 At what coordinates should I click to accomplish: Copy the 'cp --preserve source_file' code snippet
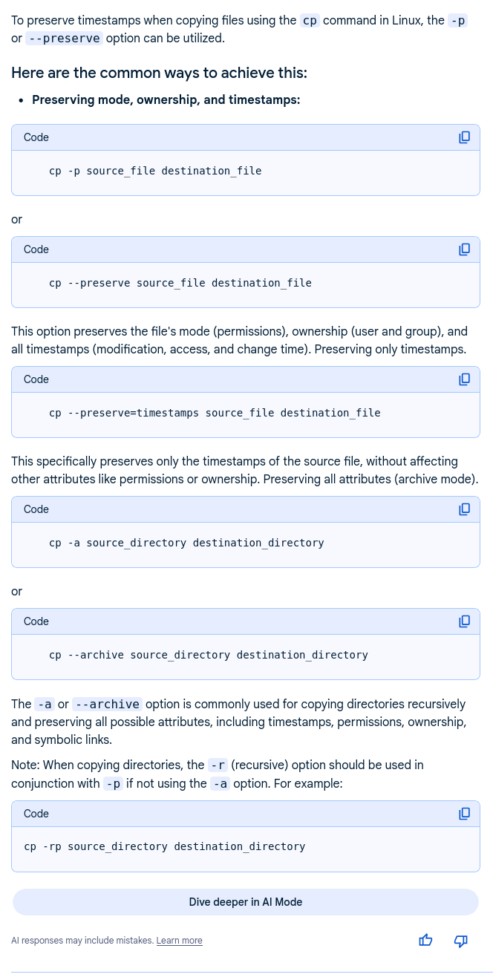pyautogui.click(x=465, y=249)
